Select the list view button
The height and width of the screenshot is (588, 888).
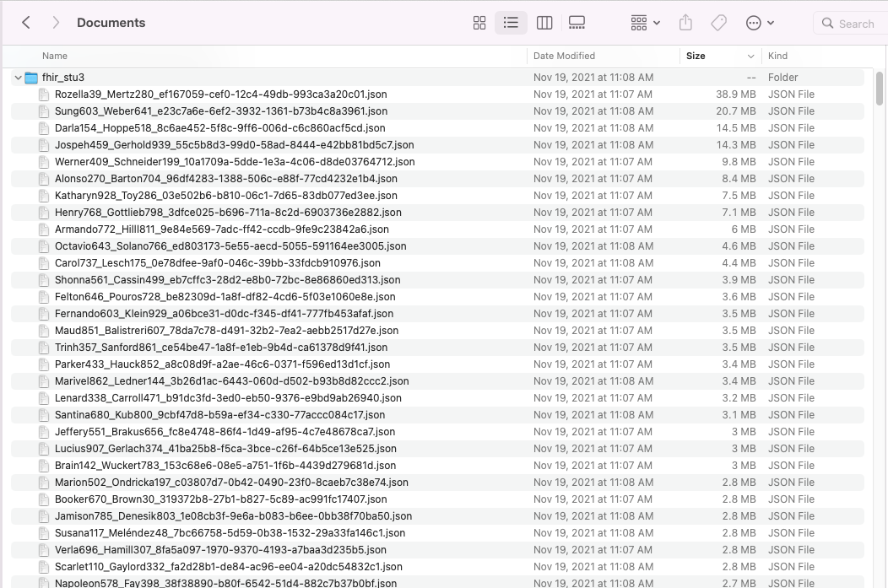(511, 23)
